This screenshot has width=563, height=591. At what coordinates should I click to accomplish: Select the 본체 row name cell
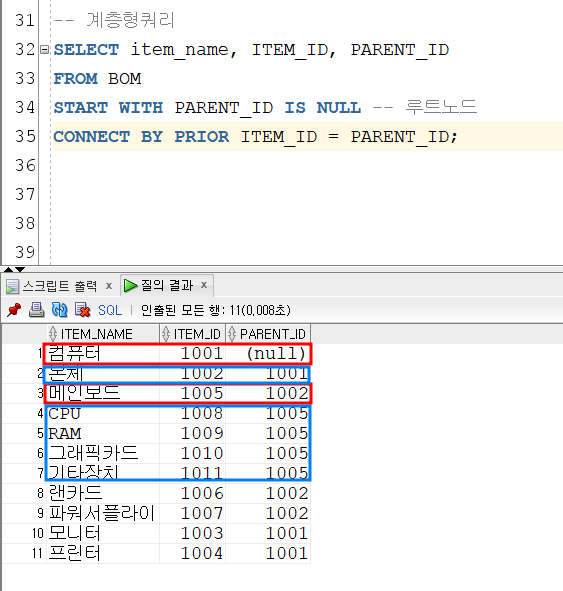pyautogui.click(x=104, y=374)
